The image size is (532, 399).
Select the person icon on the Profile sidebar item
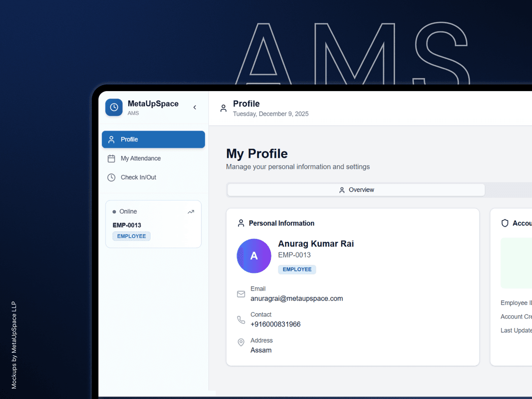click(112, 139)
